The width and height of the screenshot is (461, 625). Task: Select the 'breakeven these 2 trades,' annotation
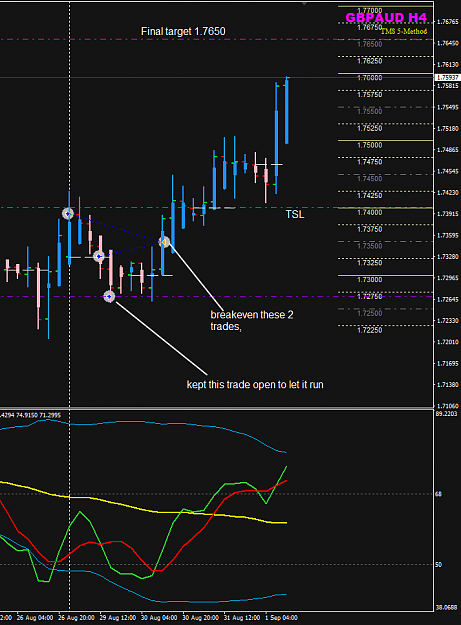coord(252,320)
